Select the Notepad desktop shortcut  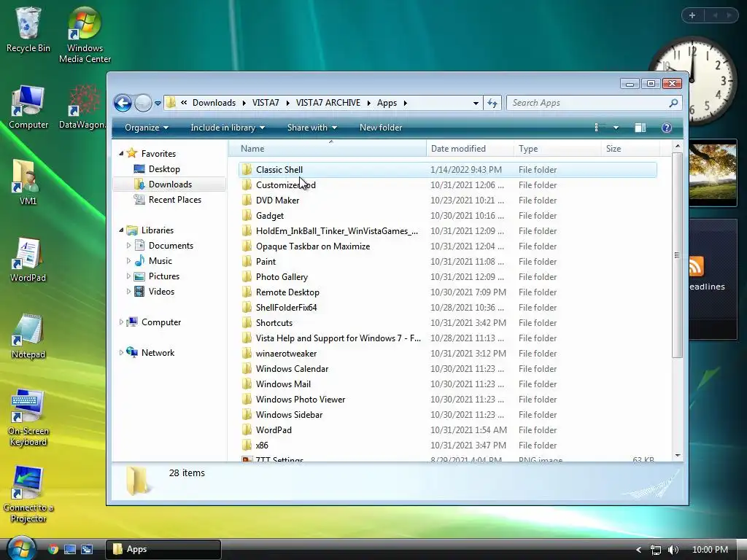coord(28,337)
